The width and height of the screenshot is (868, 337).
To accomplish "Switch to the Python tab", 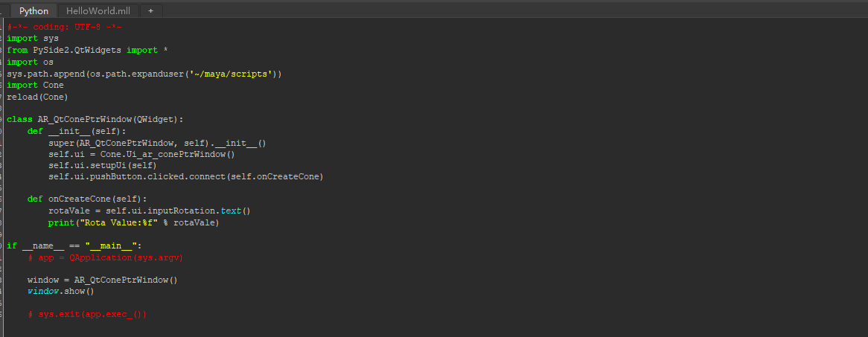I will (33, 10).
